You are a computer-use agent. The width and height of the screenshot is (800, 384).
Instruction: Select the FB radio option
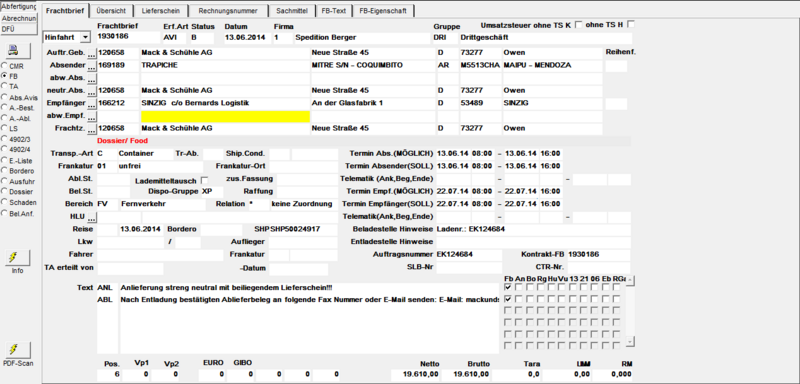[x=5, y=75]
